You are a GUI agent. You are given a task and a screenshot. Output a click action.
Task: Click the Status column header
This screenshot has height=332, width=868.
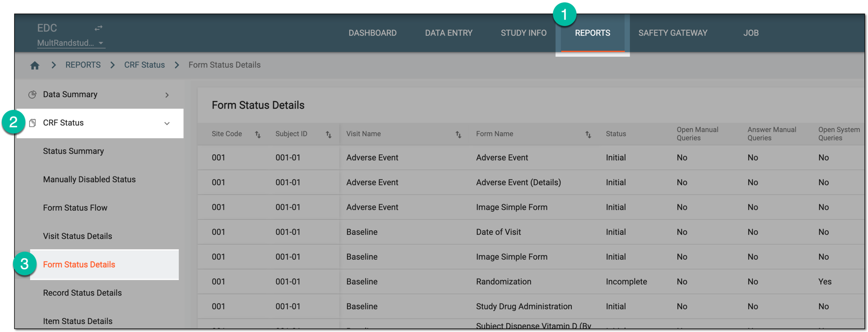coord(616,134)
